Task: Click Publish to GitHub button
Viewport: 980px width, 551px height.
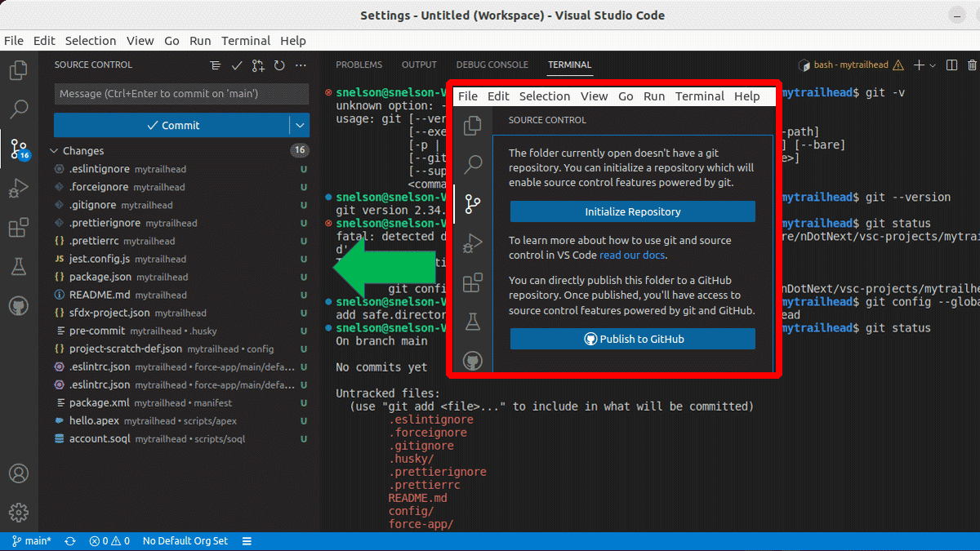Action: [633, 339]
